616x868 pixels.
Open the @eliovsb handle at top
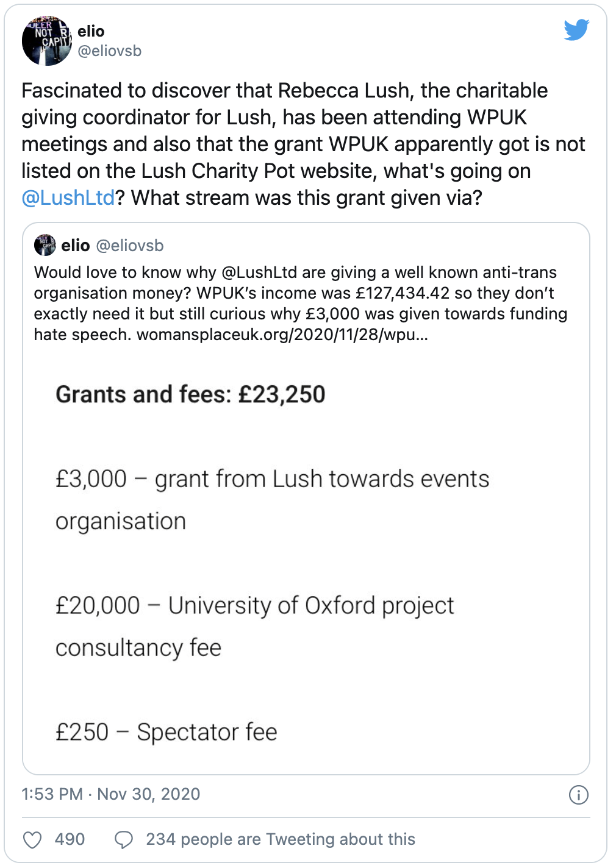click(110, 51)
